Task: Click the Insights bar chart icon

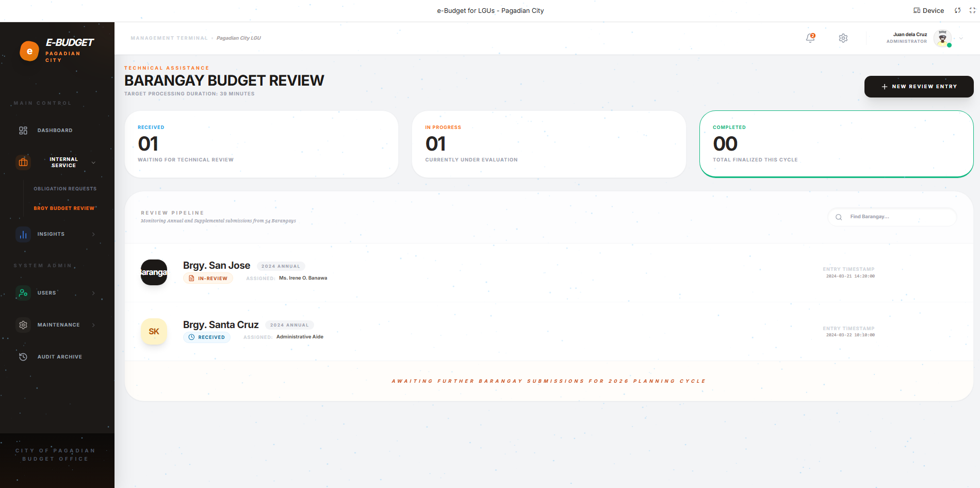Action: pos(23,234)
